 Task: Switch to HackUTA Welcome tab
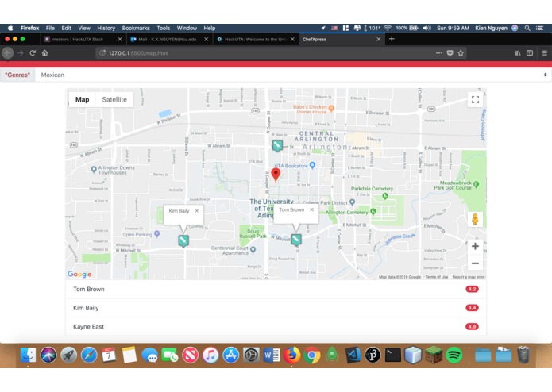click(x=256, y=40)
